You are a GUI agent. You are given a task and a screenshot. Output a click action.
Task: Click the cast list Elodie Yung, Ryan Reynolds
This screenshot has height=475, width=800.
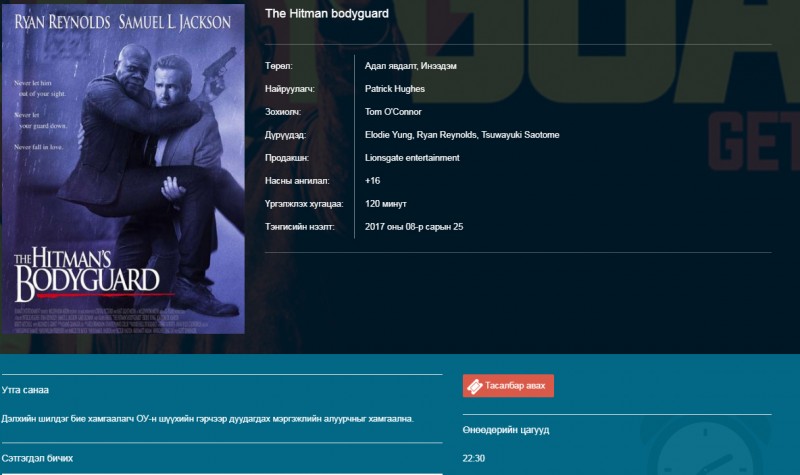[x=462, y=135]
